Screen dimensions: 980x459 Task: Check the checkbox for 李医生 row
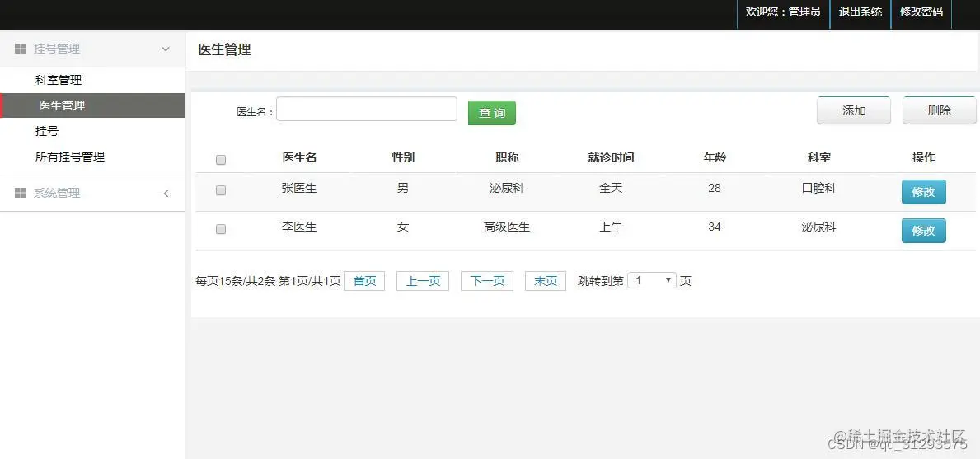click(x=221, y=229)
